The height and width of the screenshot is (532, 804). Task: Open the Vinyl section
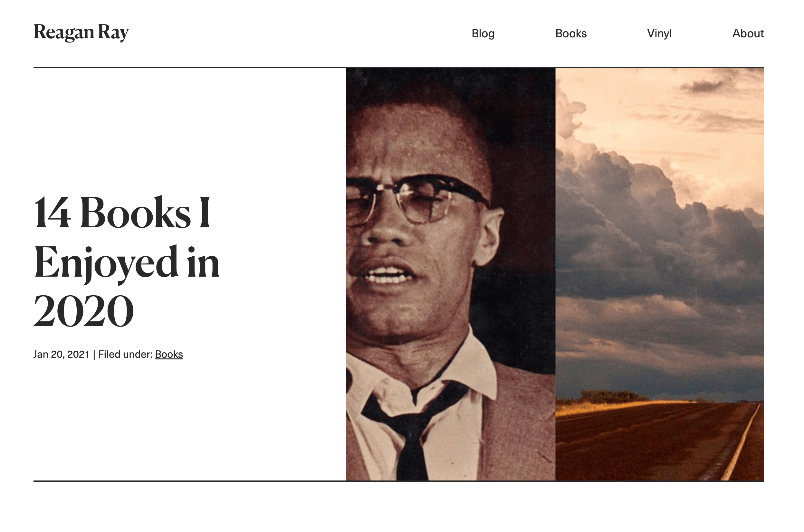659,33
